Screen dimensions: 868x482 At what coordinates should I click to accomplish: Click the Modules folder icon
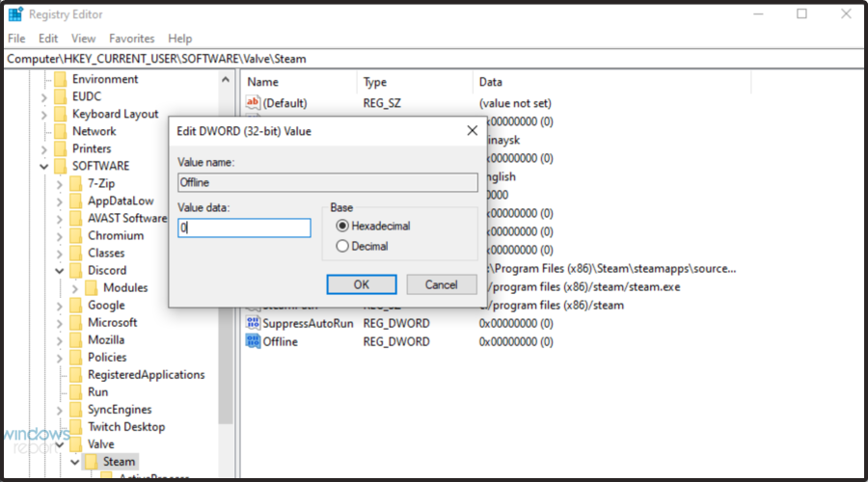pos(92,288)
